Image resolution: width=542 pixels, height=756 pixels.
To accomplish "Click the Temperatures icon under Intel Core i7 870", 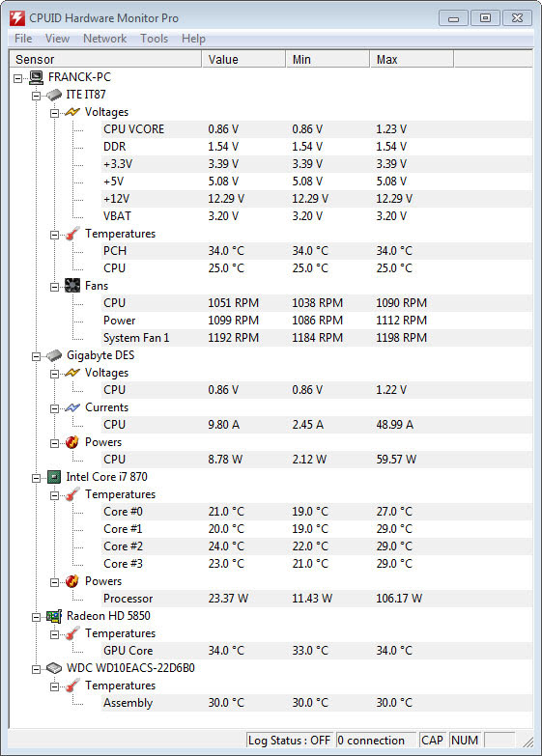I will click(72, 494).
